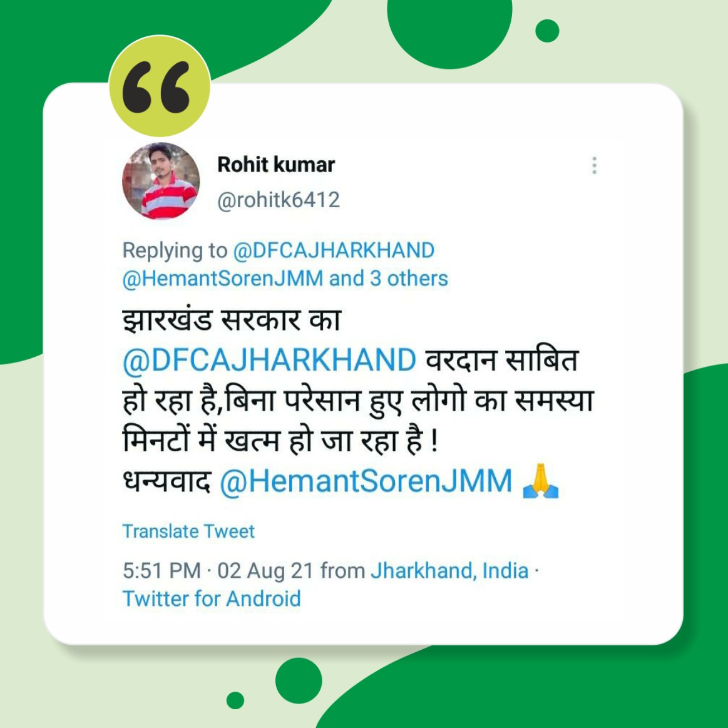
Task: Click the Hindi text झारखंड सरकार का
Action: coord(232,320)
